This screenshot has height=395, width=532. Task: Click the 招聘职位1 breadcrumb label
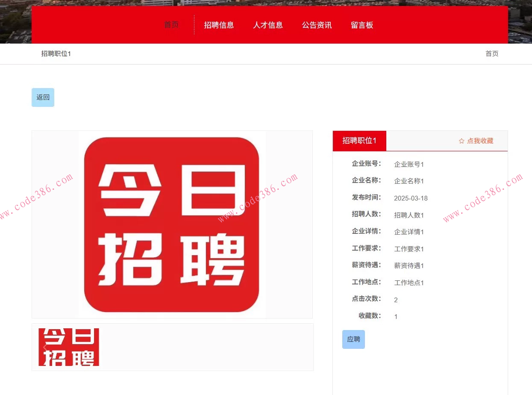[x=56, y=53]
